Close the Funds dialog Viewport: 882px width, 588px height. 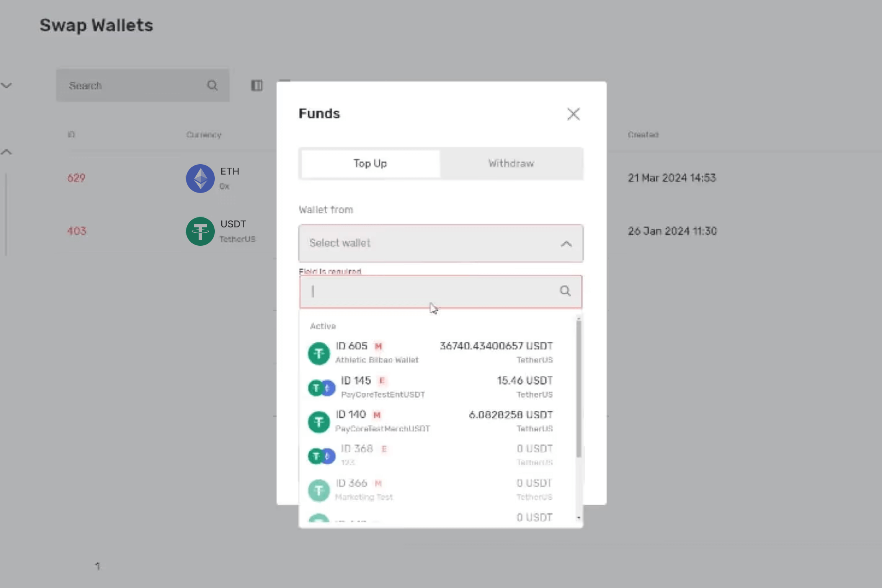[573, 114]
